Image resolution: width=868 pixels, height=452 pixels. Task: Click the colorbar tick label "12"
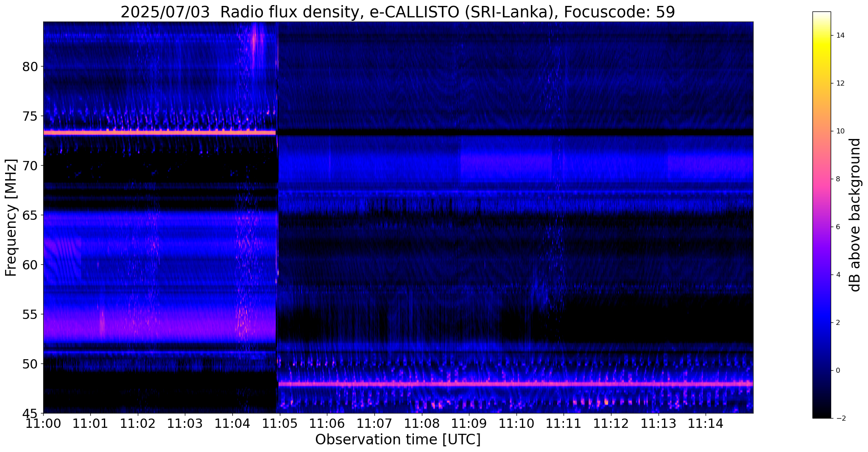coord(840,83)
